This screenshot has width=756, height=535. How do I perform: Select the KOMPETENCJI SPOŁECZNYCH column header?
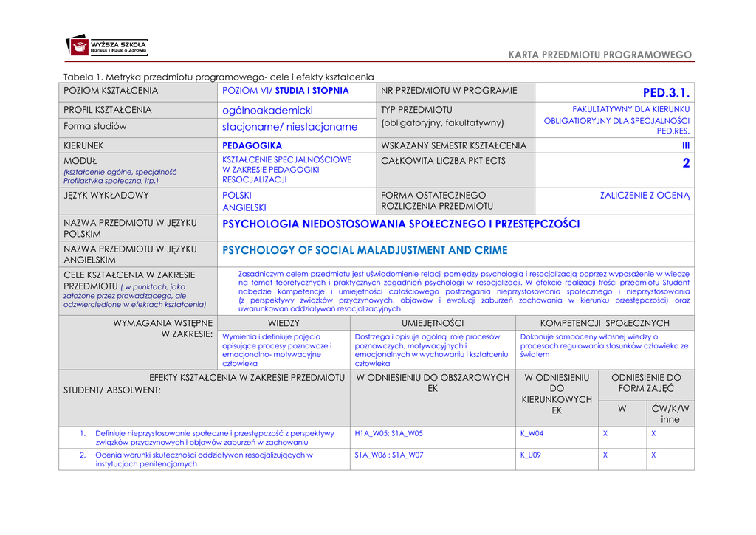605,323
